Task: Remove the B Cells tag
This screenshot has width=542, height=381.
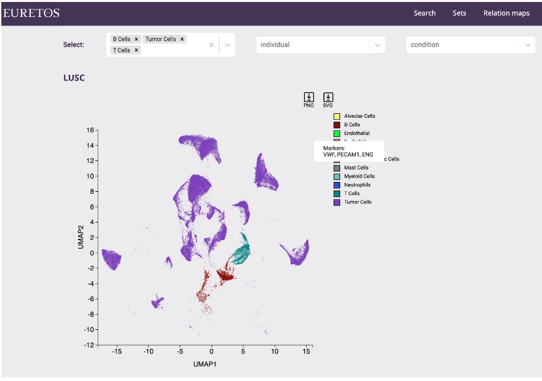Action: point(136,39)
